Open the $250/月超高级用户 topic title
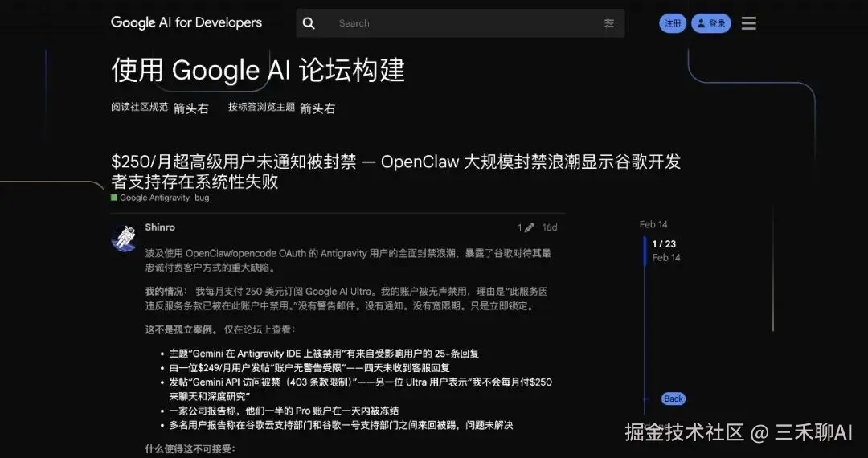This screenshot has height=458, width=868. pyautogui.click(x=395, y=171)
